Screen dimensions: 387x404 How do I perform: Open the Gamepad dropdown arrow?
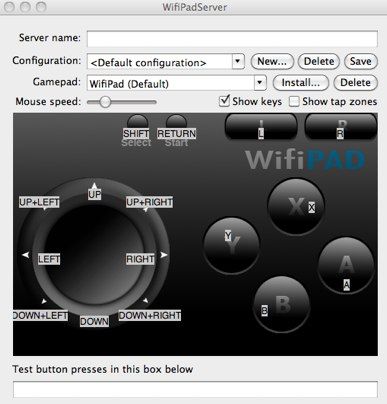click(x=260, y=82)
